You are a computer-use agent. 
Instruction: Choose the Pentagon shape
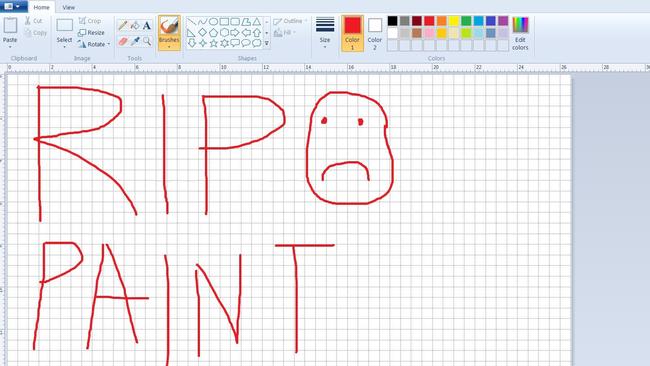tap(213, 32)
